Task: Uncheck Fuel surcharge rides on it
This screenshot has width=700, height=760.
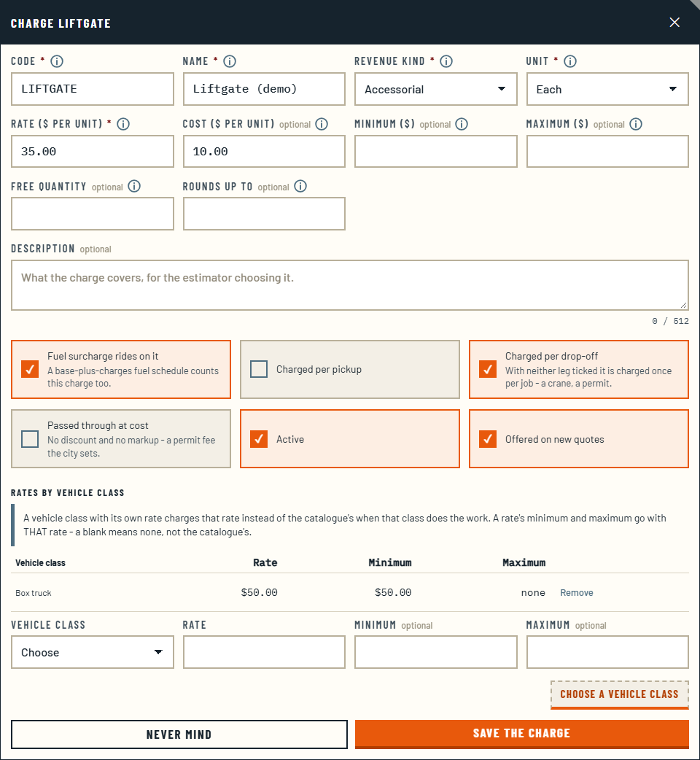Action: click(x=30, y=369)
